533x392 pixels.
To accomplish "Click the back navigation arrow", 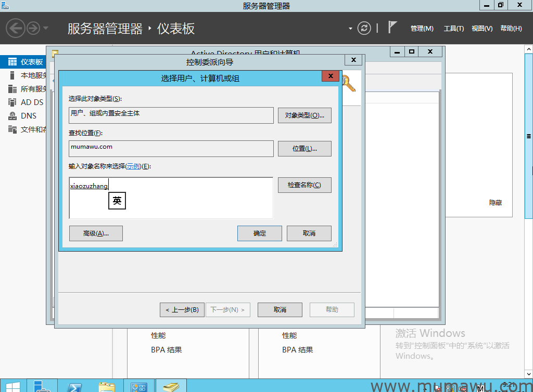I will tap(15, 28).
